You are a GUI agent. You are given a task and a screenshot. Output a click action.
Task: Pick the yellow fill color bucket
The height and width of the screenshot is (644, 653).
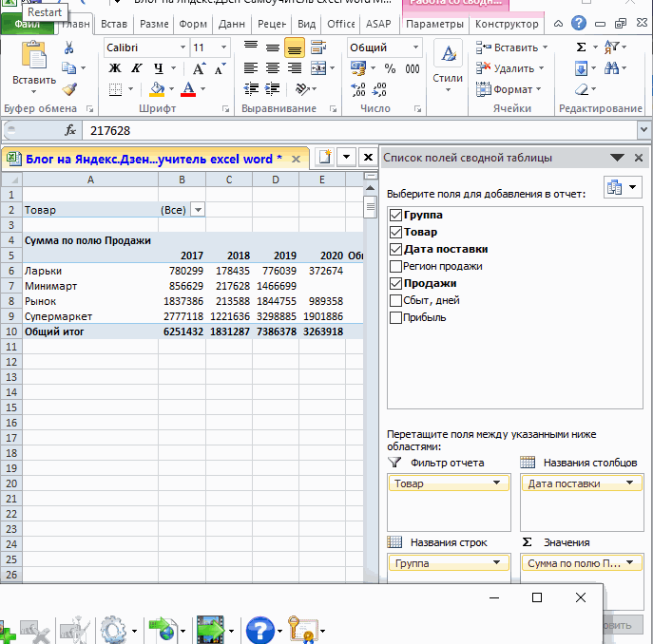[x=157, y=88]
